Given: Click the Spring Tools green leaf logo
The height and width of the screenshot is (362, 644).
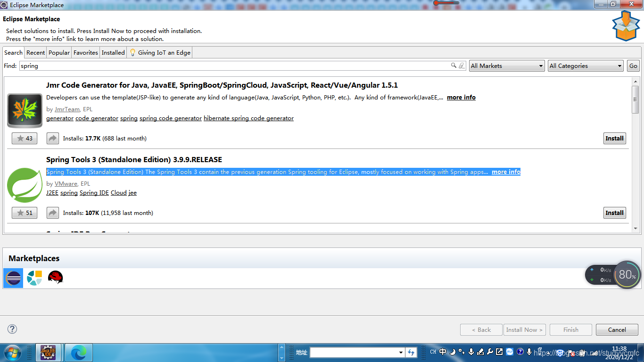Looking at the screenshot, I should tap(25, 185).
